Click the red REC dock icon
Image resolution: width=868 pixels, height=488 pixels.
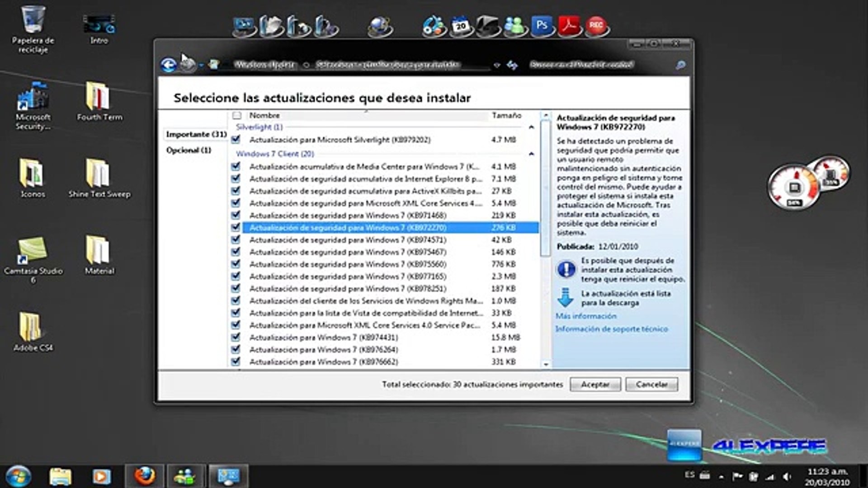click(x=596, y=26)
